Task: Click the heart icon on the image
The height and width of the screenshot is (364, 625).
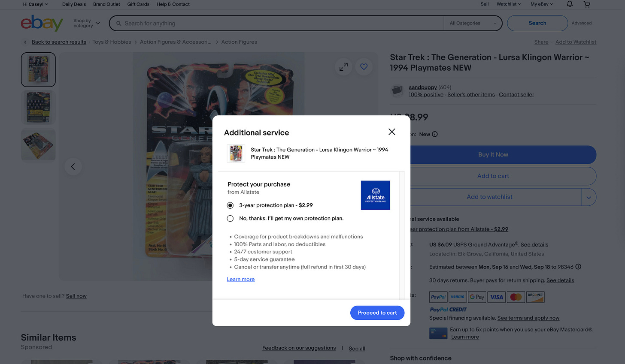Action: [x=364, y=67]
